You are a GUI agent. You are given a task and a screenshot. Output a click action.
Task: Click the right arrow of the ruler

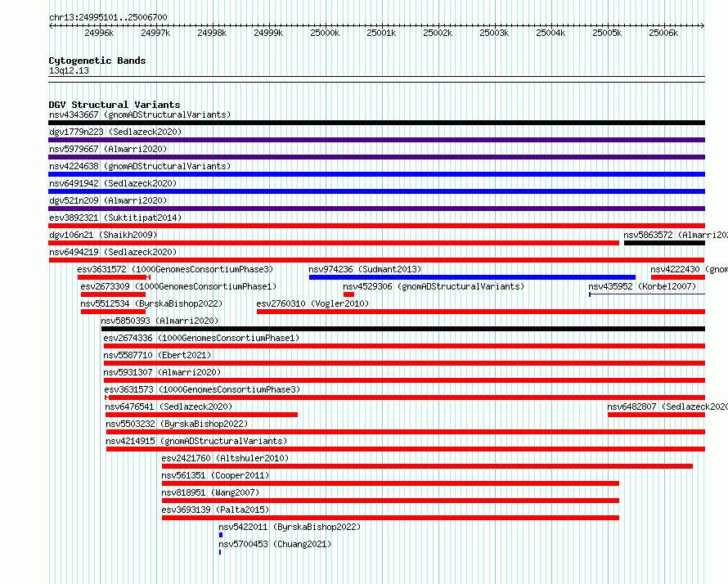pyautogui.click(x=703, y=25)
